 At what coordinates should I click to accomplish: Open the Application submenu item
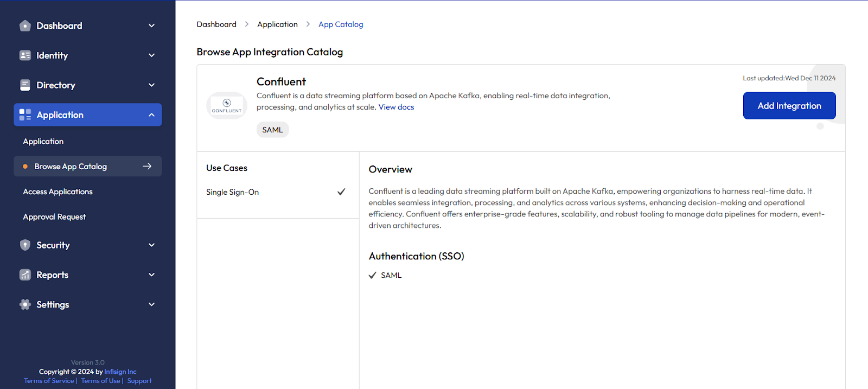[x=43, y=141]
